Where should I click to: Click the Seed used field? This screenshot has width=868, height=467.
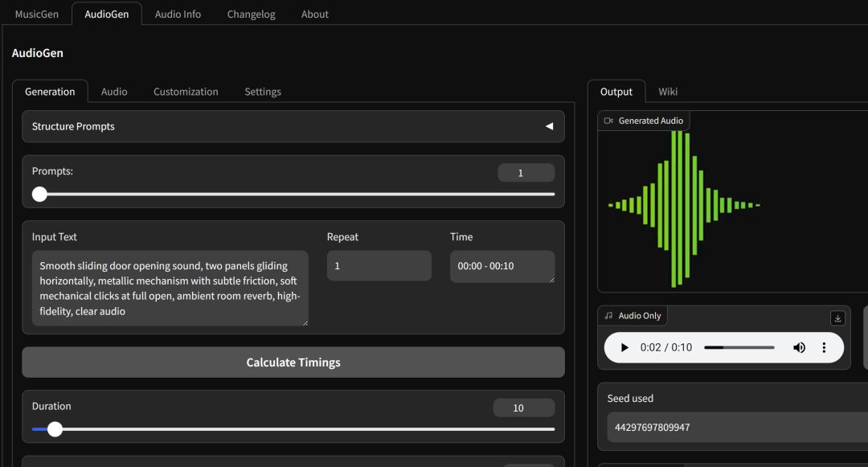(735, 428)
